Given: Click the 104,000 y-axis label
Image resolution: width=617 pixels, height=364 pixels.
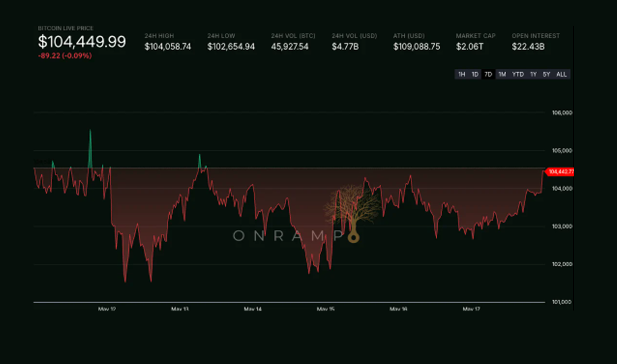Looking at the screenshot, I should coord(562,189).
